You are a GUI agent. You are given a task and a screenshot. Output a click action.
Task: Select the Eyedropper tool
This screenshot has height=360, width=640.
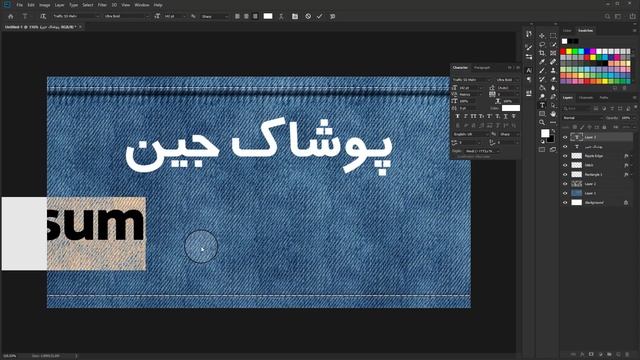pyautogui.click(x=542, y=62)
